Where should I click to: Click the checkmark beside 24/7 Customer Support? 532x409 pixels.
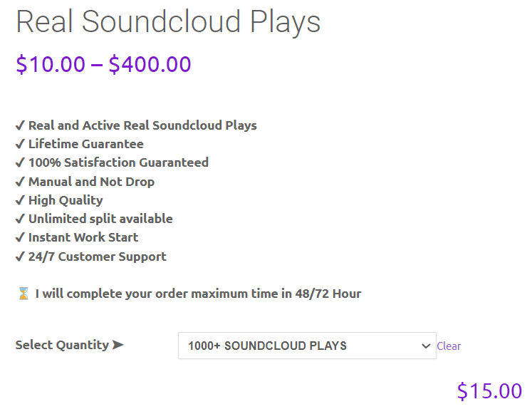pyautogui.click(x=20, y=257)
